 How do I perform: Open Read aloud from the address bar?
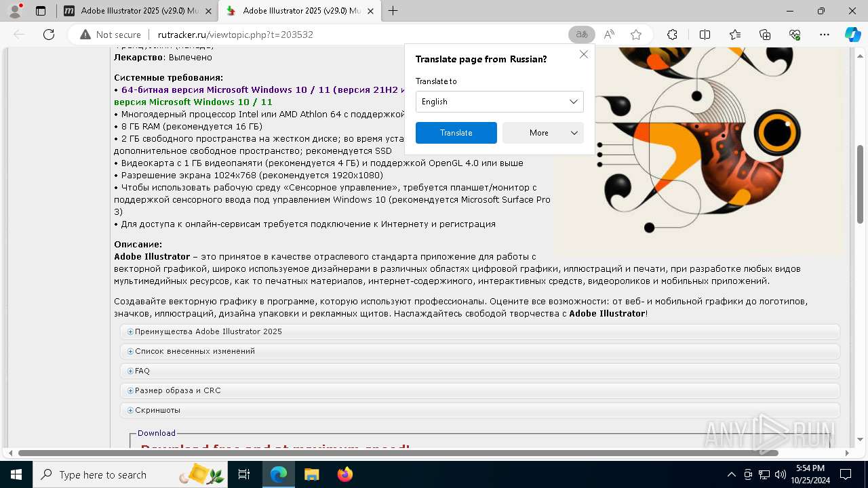pos(609,35)
